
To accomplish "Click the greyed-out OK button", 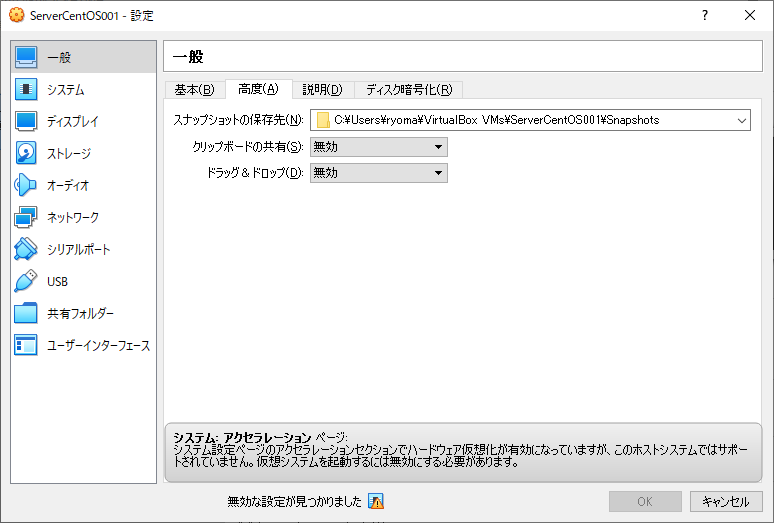I will pos(645,501).
